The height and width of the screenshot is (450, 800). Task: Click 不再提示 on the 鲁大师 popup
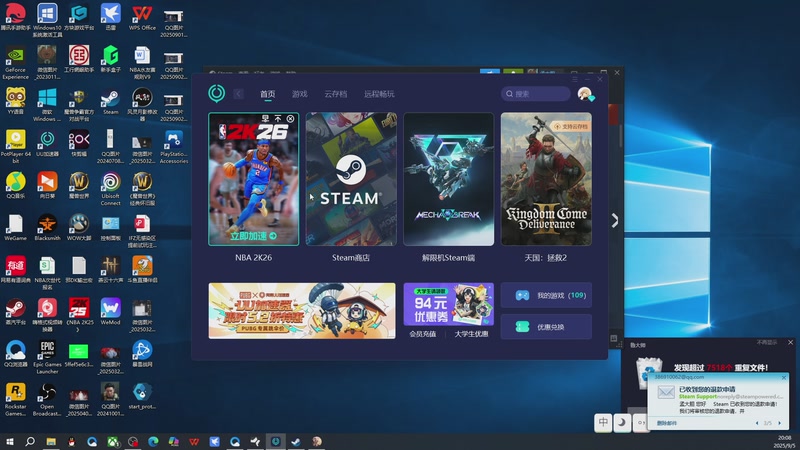click(x=767, y=342)
